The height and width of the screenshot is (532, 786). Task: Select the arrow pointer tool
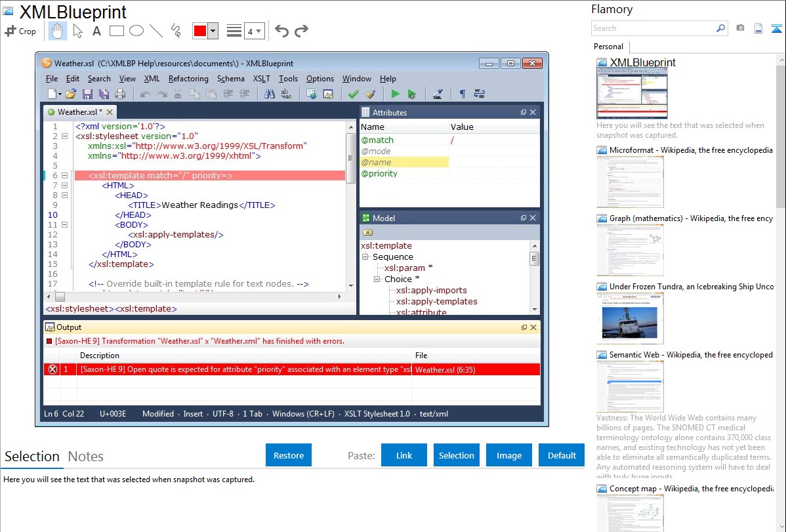[x=77, y=31]
